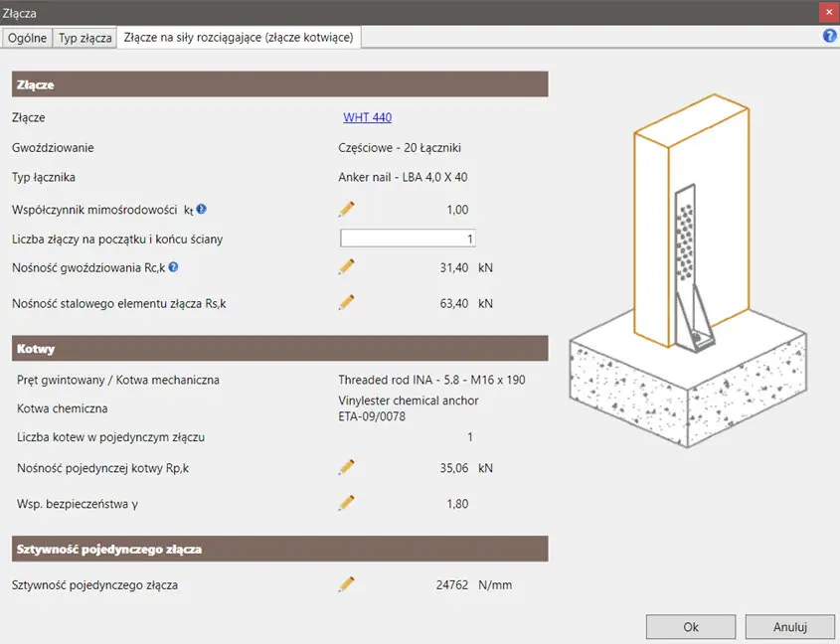Screen dimensions: 840x644
Task: Open the Typ złącza tab
Action: click(x=84, y=38)
